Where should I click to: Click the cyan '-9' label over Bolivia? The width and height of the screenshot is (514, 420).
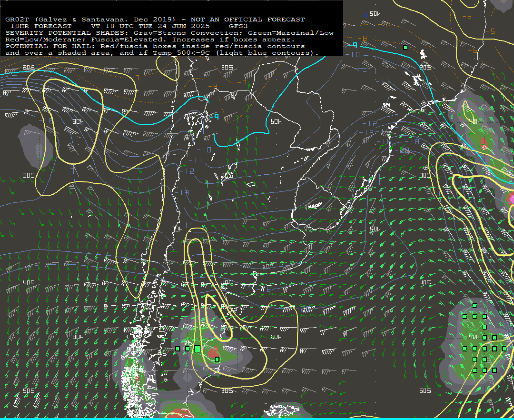(214, 116)
